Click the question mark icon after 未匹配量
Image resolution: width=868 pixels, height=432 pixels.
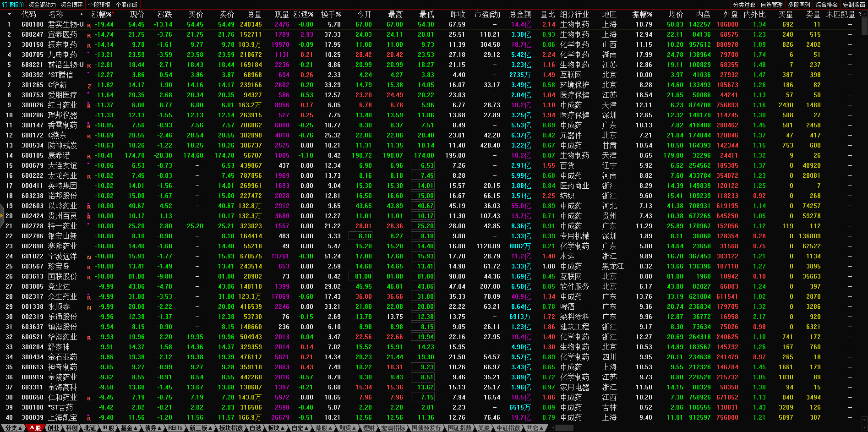click(860, 14)
